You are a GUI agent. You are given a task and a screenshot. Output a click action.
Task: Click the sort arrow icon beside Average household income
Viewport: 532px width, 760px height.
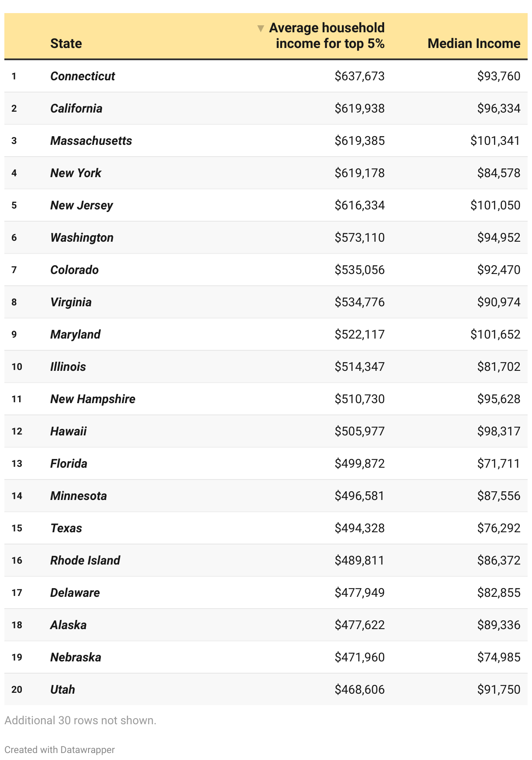(261, 29)
